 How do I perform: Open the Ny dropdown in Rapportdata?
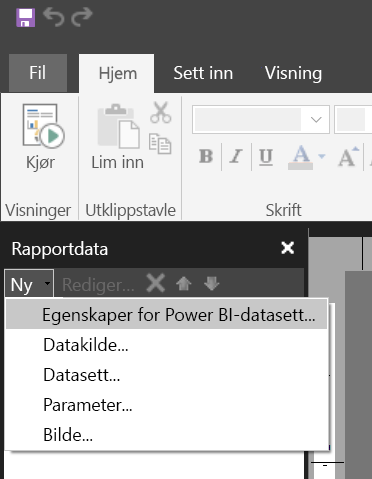[29, 284]
